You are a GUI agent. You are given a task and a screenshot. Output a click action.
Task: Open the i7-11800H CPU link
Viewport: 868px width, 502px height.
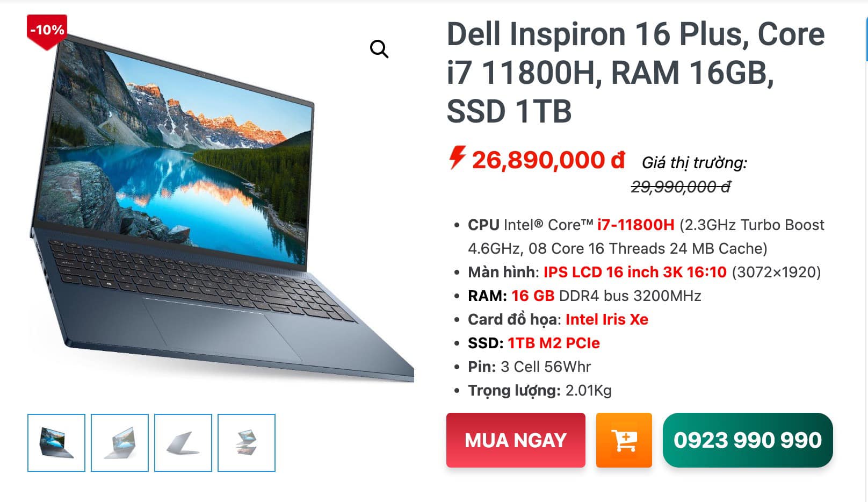635,225
